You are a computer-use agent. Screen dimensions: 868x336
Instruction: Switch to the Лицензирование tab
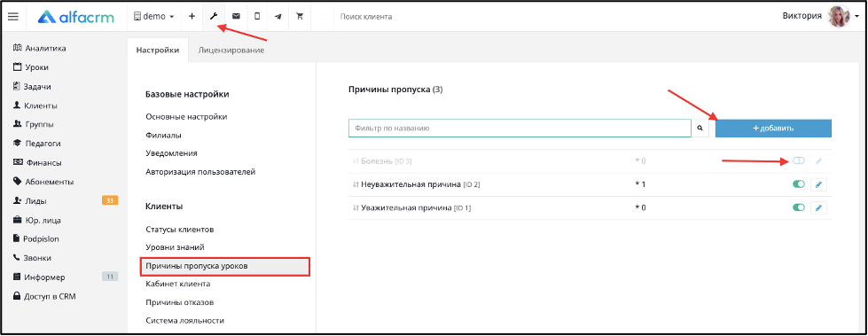point(231,51)
